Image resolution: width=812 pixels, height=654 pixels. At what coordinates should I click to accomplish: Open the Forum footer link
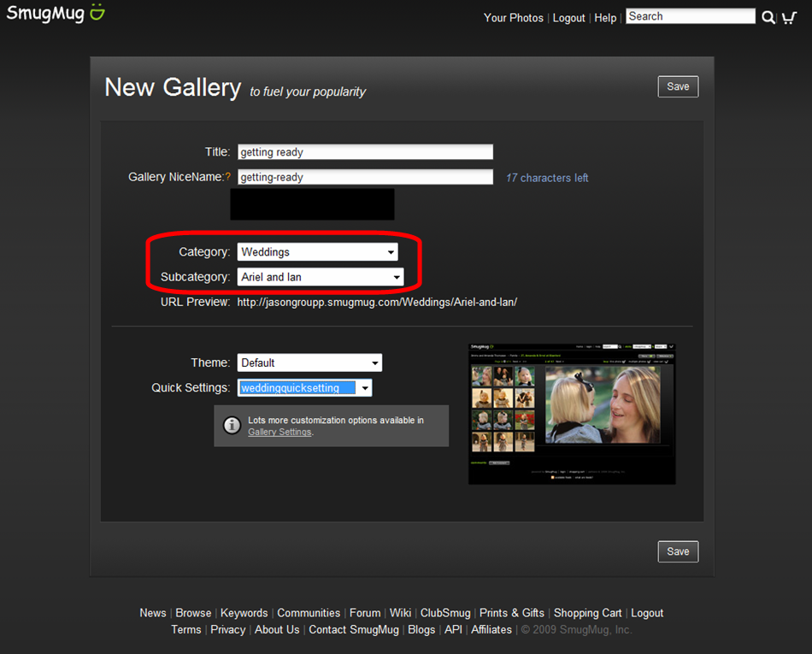coord(365,613)
